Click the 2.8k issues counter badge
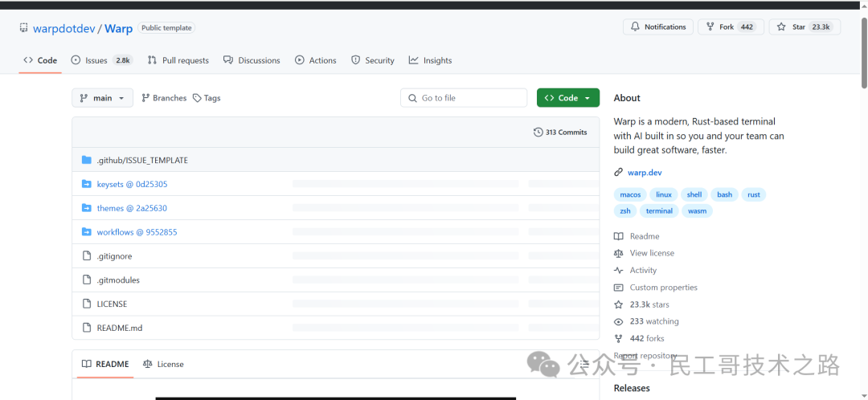The height and width of the screenshot is (400, 868). pos(123,60)
